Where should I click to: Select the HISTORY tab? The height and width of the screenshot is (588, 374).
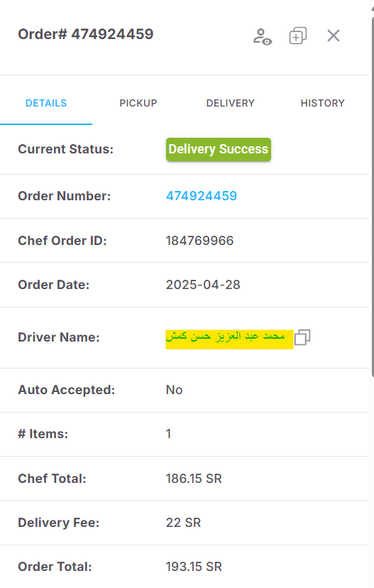323,103
